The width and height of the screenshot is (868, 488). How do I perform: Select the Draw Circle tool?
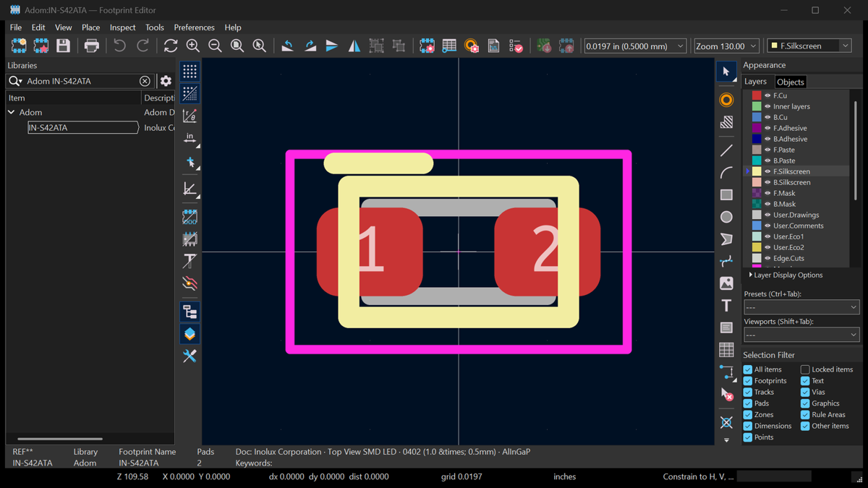726,217
